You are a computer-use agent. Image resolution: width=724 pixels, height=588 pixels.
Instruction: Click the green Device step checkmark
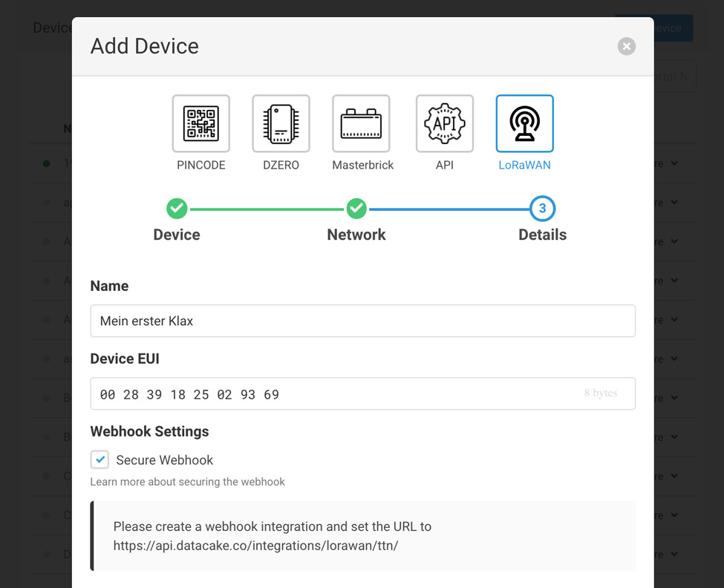coord(177,209)
